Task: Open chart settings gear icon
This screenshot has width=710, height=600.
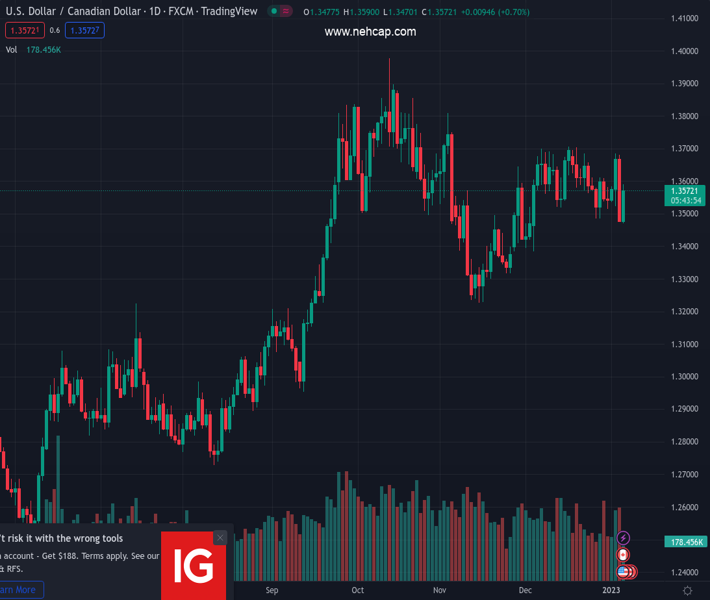Action: pos(687,590)
